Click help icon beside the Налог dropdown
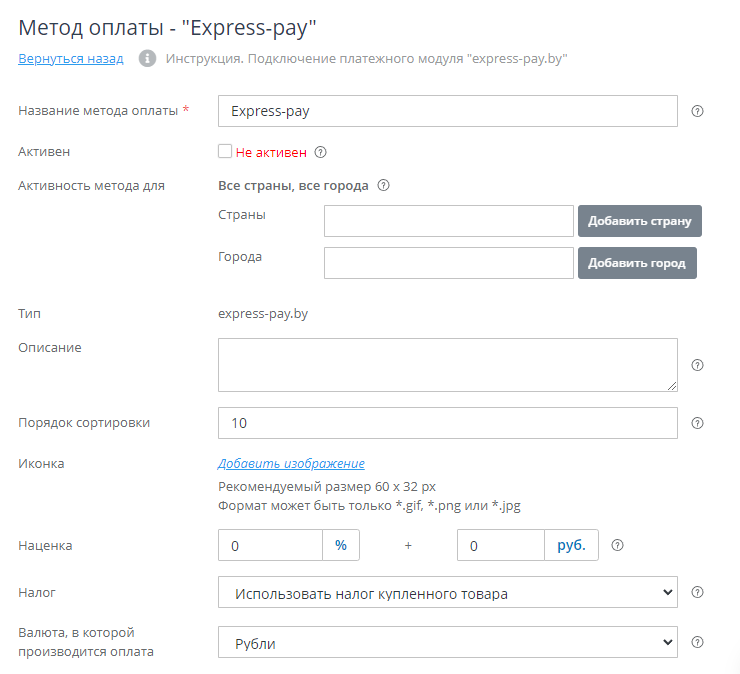Viewport: 740px width, 674px height. tap(698, 593)
